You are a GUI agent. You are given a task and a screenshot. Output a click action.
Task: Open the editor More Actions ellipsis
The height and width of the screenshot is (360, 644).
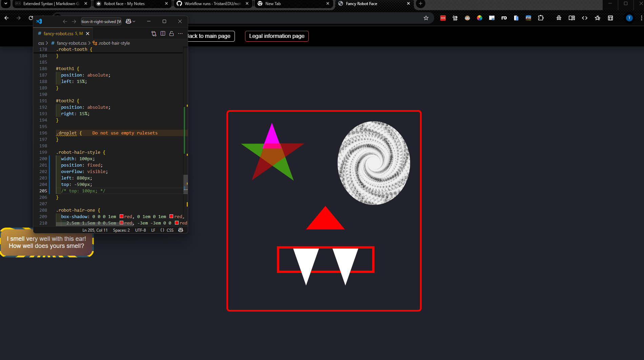click(x=180, y=34)
